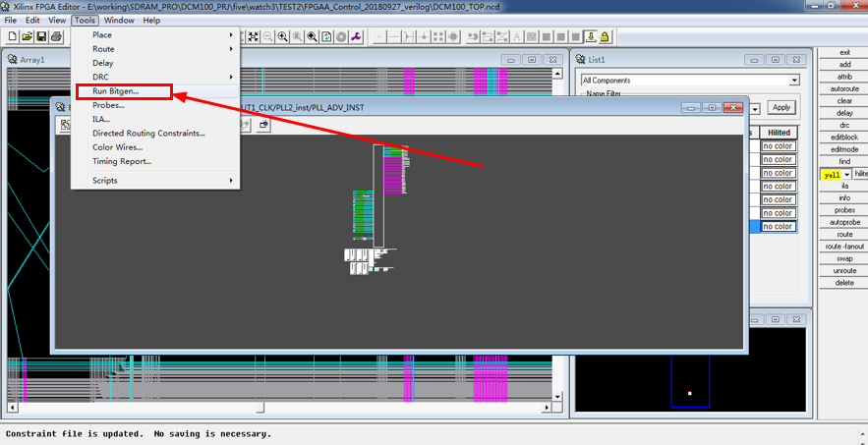868x445 pixels.
Task: Click the four-square sites layer icon
Action: point(438,37)
